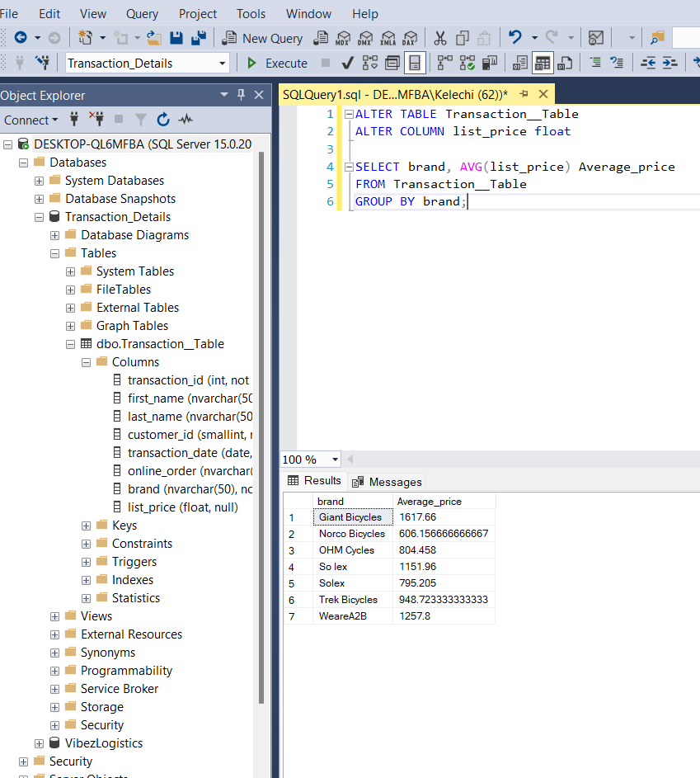
Task: Collapse the Columns folder node
Action: (x=87, y=362)
